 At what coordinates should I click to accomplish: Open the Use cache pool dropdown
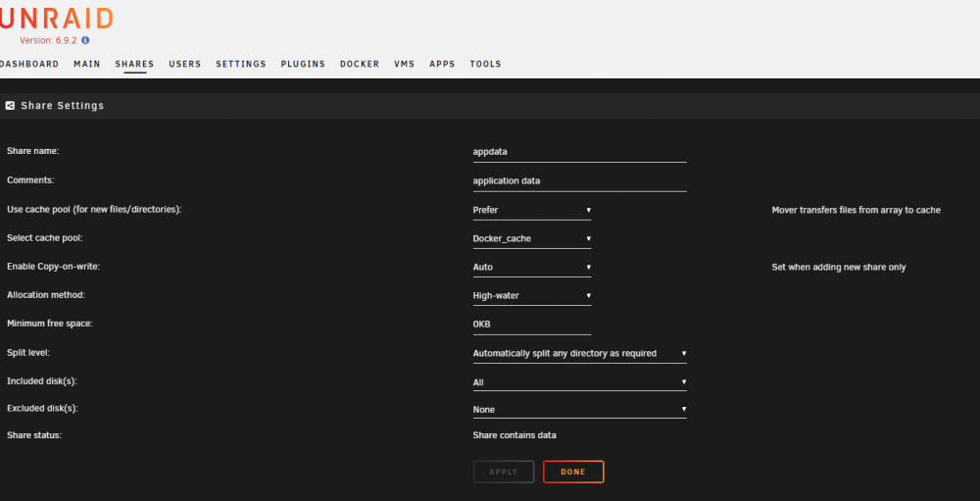[x=532, y=210]
